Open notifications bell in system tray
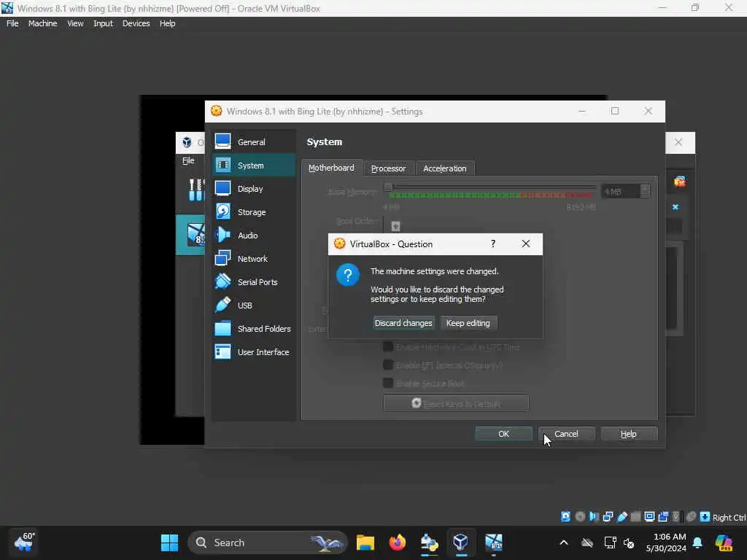Image resolution: width=747 pixels, height=560 pixels. tap(697, 542)
